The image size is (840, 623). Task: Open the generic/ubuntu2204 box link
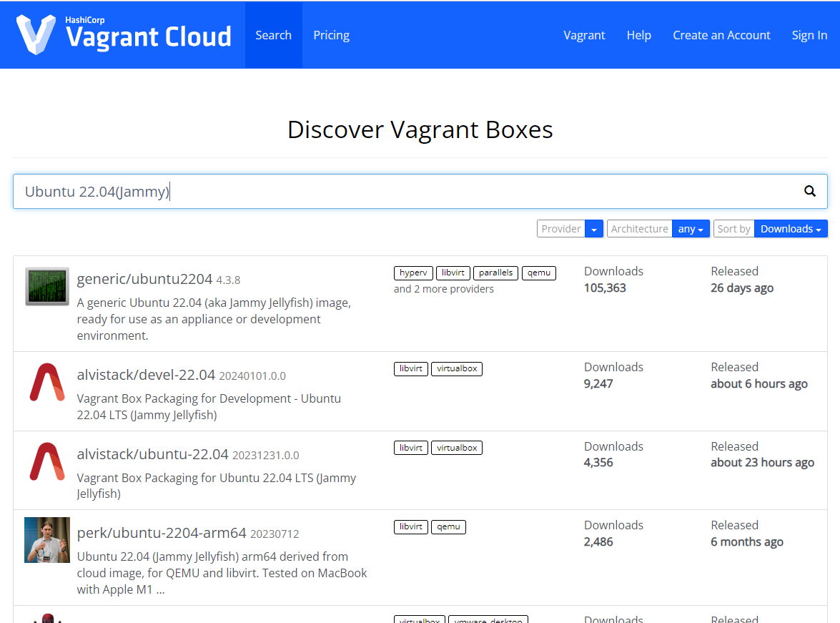pos(144,279)
